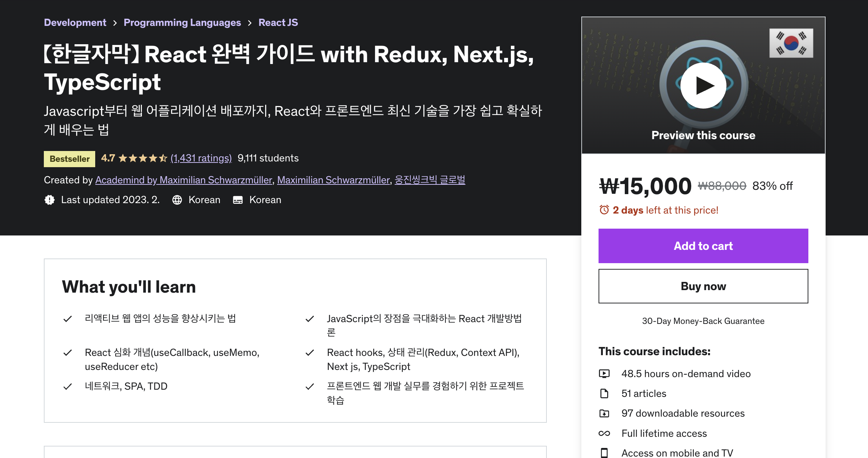Click the 97 downloadable resources text
The height and width of the screenshot is (458, 868).
683,413
